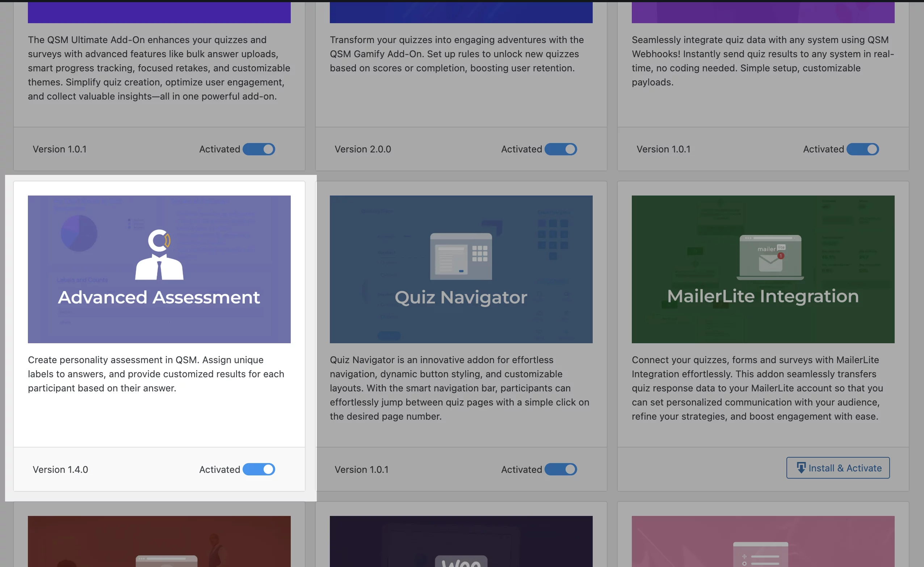This screenshot has width=924, height=567.
Task: Click the MailerLite laptop mail icon
Action: coord(770,258)
